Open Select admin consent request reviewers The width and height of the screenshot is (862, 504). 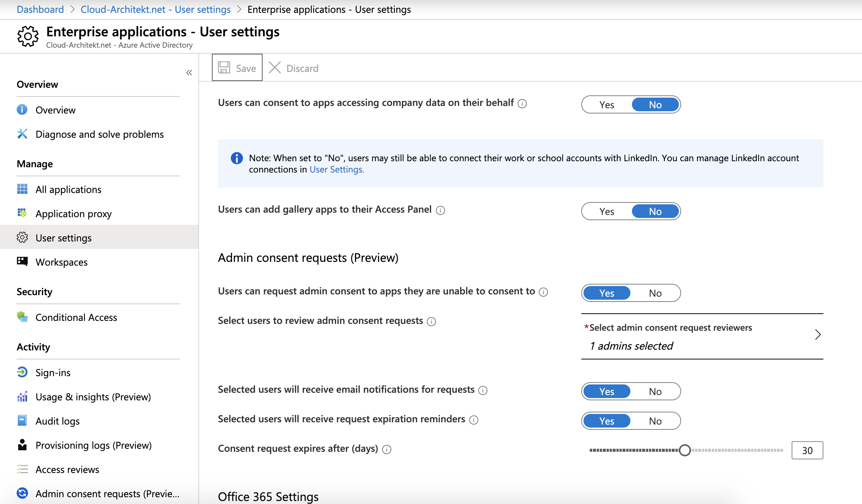tap(702, 336)
